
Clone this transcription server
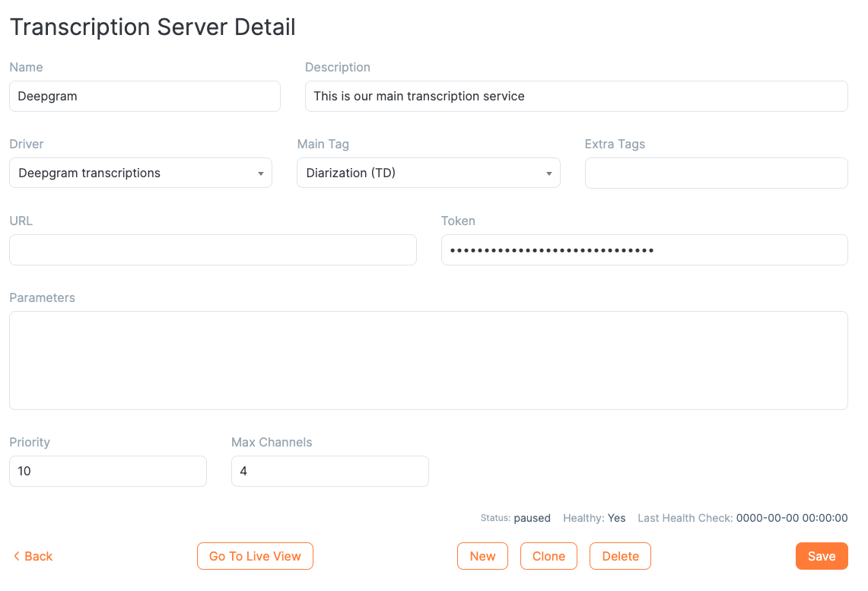(548, 556)
